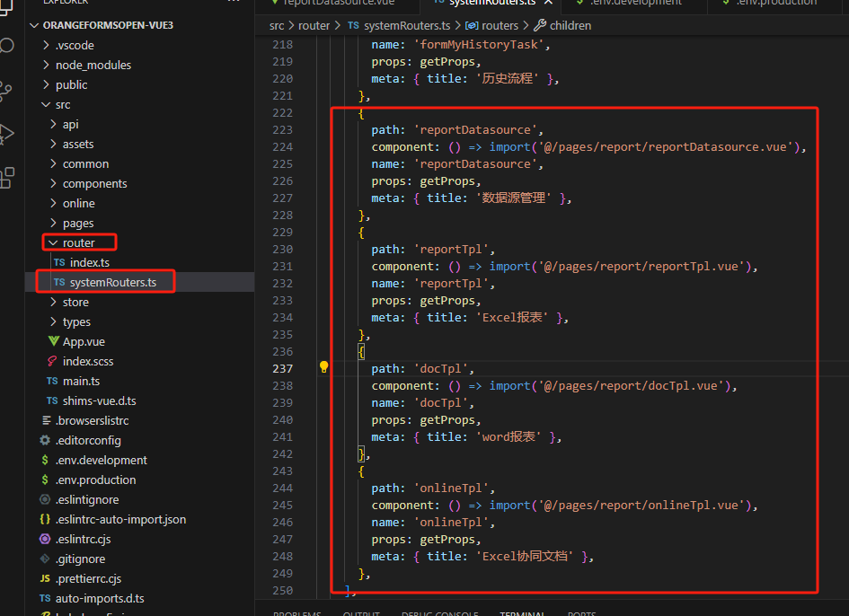
Task: Click the src breadcrumb segment
Action: (x=277, y=25)
